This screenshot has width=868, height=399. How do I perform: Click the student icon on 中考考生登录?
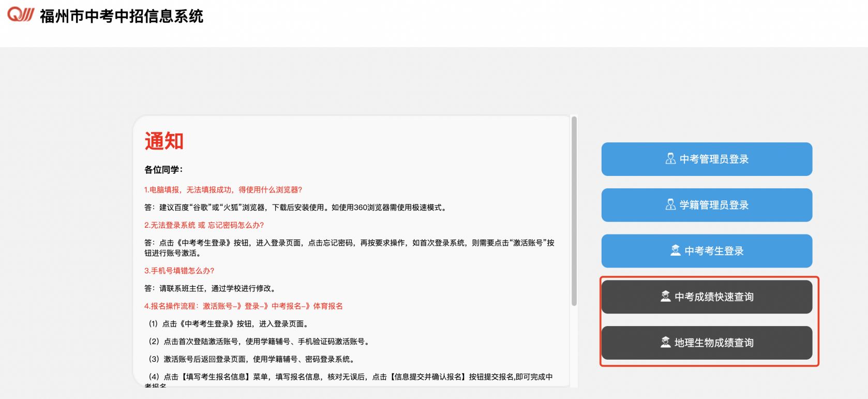click(x=676, y=250)
